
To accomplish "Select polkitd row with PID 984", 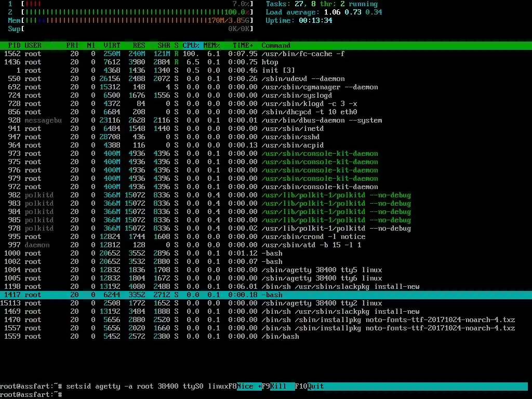I will 266,212.
